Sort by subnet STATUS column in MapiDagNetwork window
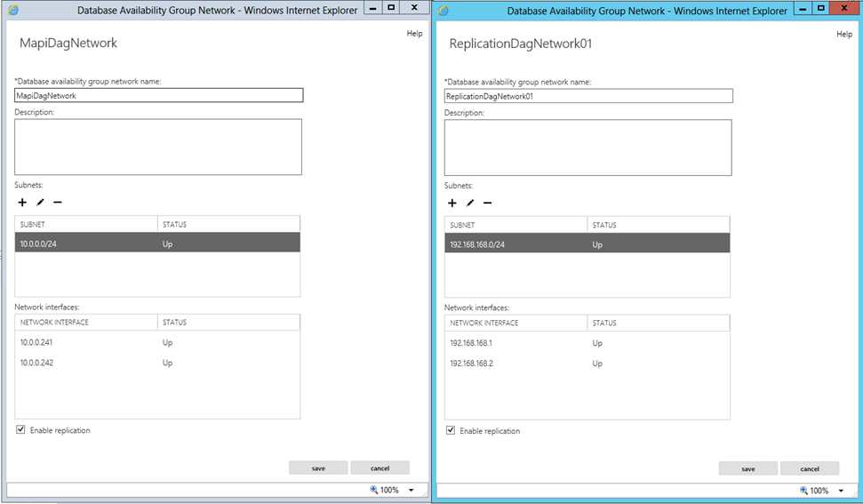863x504 pixels. (229, 224)
